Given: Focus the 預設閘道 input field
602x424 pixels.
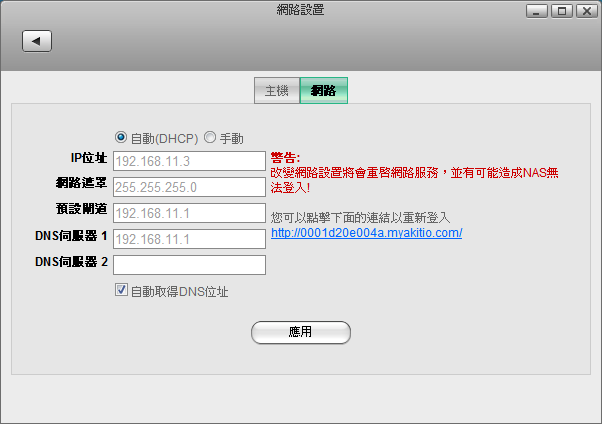Looking at the screenshot, I should (189, 213).
